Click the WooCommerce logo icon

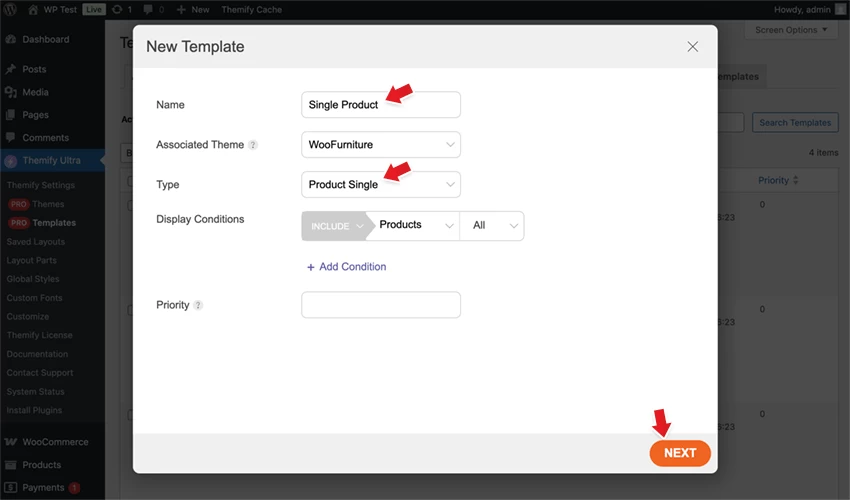(x=10, y=442)
